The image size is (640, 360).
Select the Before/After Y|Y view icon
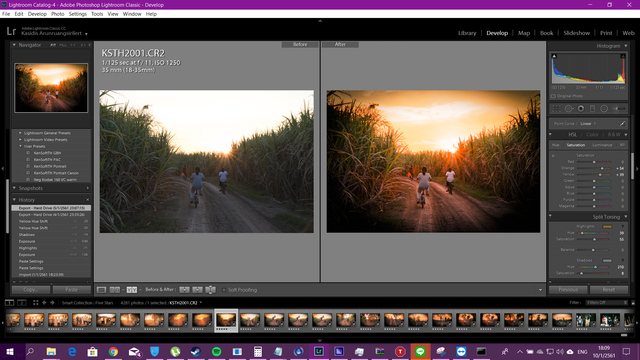(x=131, y=290)
